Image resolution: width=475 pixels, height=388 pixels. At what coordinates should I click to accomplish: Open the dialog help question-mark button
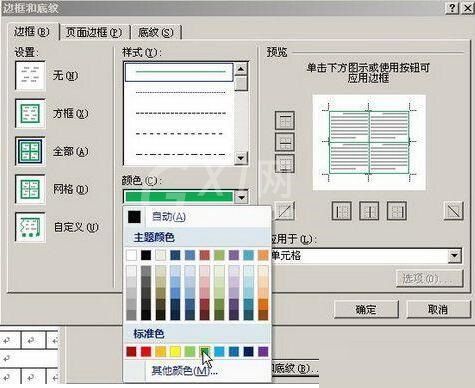tap(452, 8)
